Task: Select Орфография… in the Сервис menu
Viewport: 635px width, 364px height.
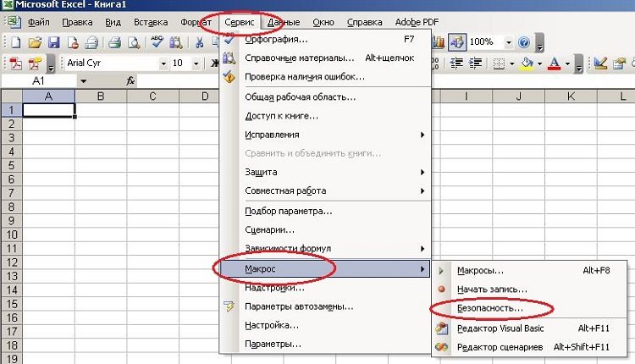Action: click(324, 39)
